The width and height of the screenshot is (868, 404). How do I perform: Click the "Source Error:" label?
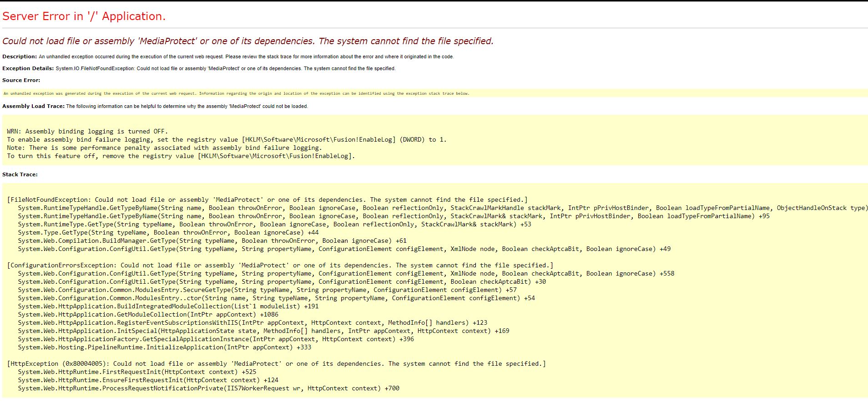pyautogui.click(x=21, y=80)
